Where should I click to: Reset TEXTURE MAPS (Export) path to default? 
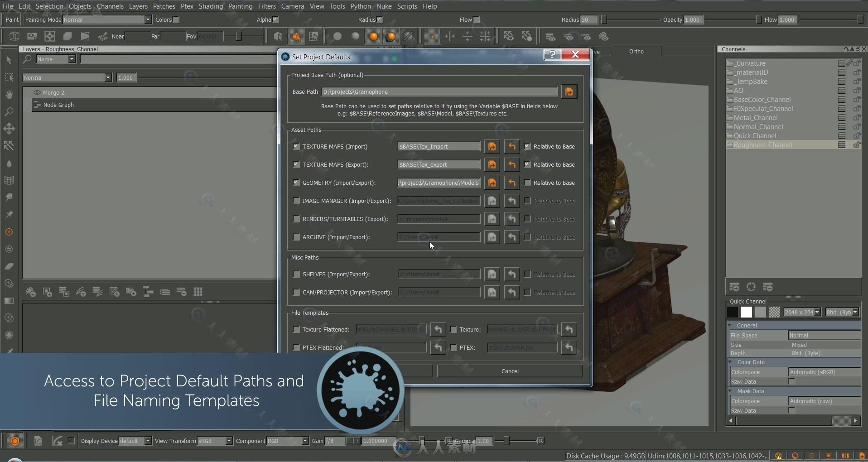[x=512, y=165]
